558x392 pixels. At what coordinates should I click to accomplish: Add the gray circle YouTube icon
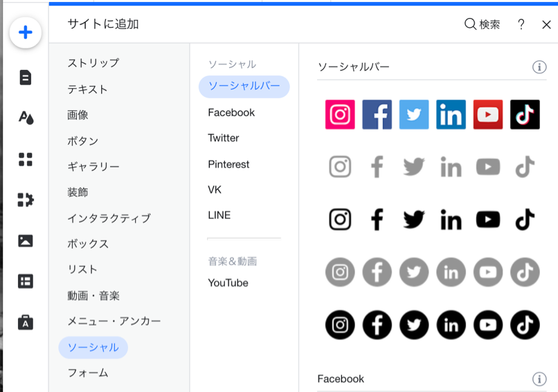click(x=488, y=272)
